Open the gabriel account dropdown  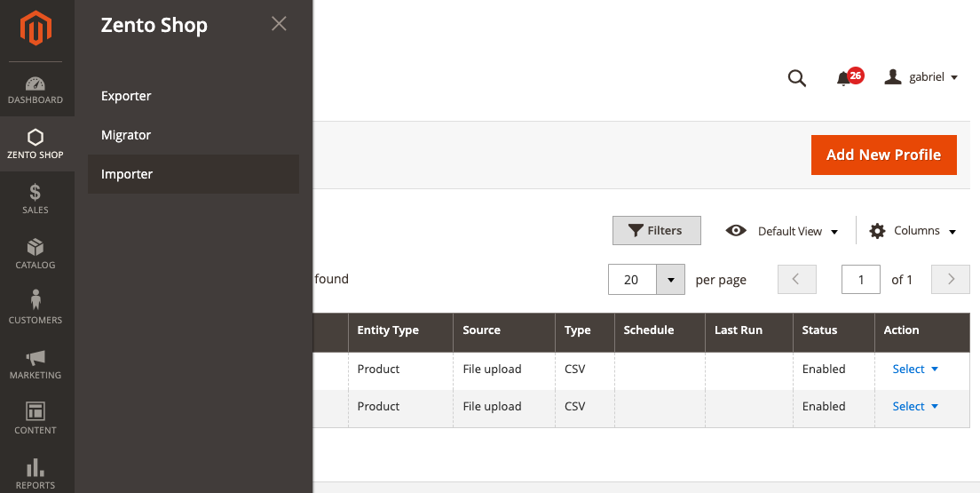click(x=921, y=77)
